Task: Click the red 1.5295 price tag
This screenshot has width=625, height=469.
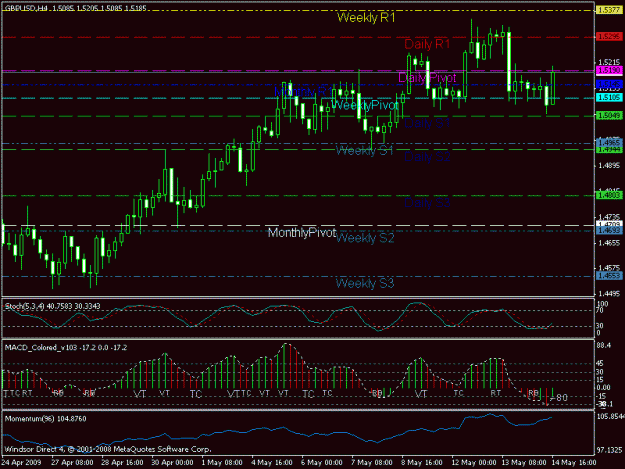Action: [609, 37]
